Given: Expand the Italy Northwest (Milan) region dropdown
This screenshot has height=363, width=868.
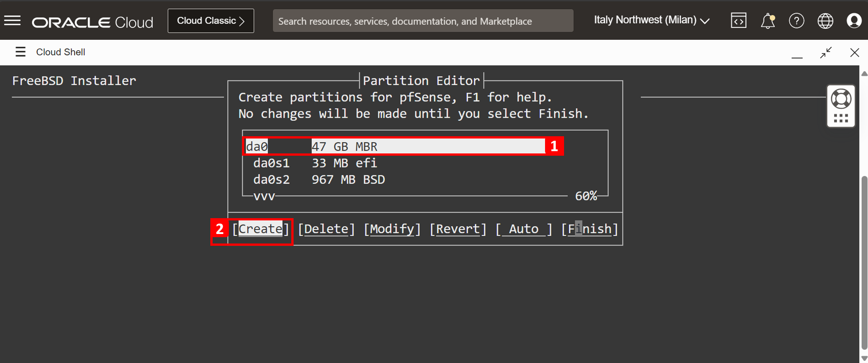Looking at the screenshot, I should click(651, 20).
